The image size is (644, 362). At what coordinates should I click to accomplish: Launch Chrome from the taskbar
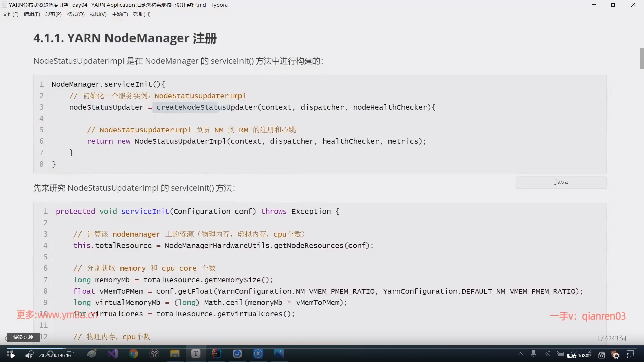(x=133, y=354)
